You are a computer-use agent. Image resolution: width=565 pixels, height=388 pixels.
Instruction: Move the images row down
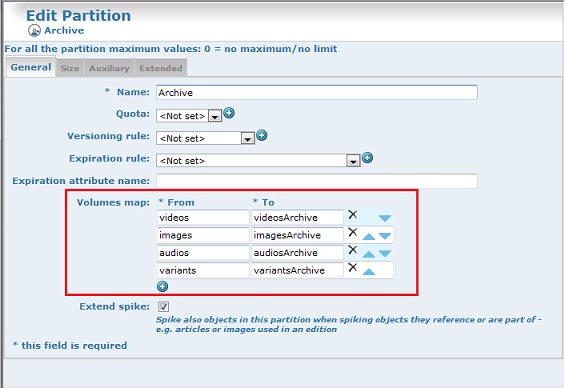385,236
